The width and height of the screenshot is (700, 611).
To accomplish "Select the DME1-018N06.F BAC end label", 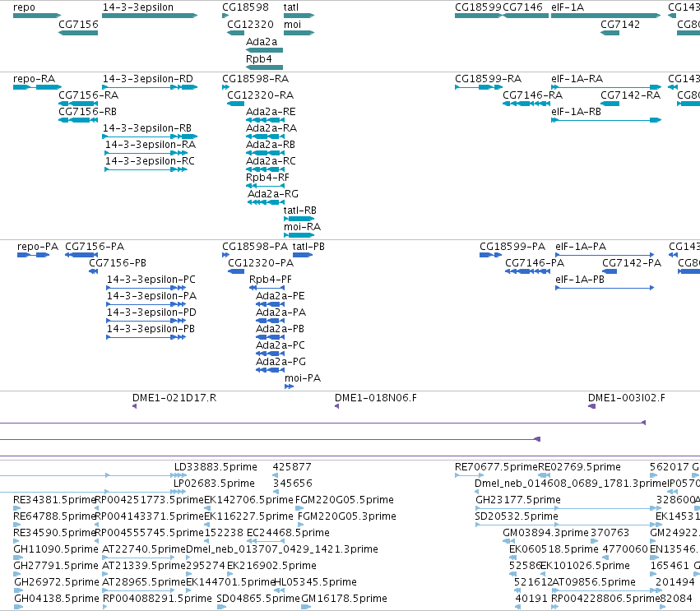I will 376,398.
